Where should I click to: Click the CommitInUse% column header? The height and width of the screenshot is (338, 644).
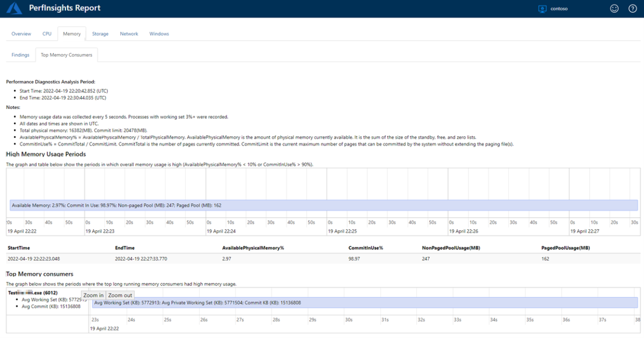(x=365, y=248)
